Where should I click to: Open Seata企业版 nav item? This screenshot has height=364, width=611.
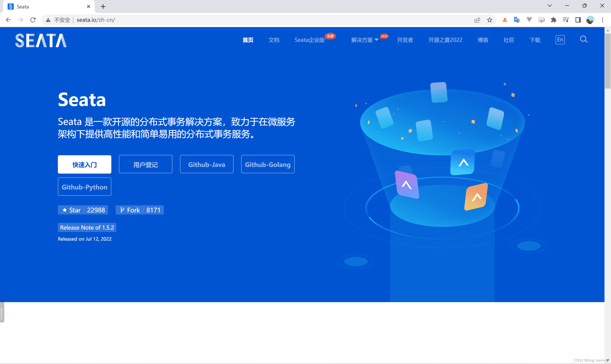pos(310,40)
